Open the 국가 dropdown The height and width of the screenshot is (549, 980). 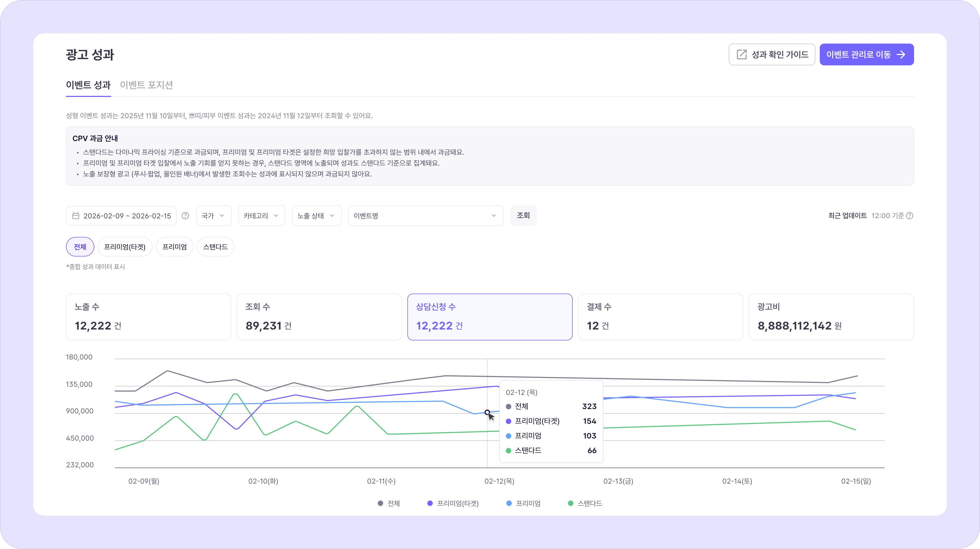tap(213, 216)
